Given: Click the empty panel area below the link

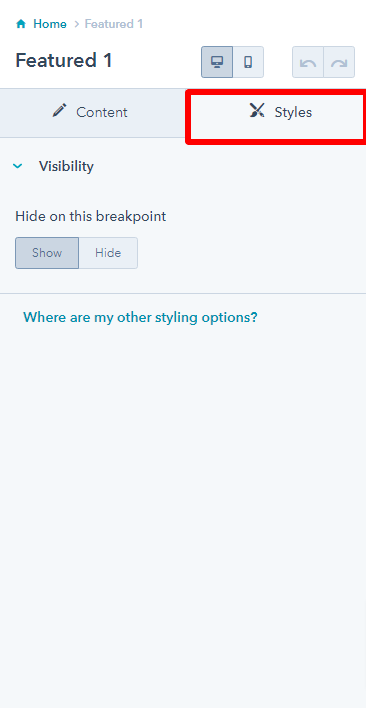Looking at the screenshot, I should click(x=183, y=515).
